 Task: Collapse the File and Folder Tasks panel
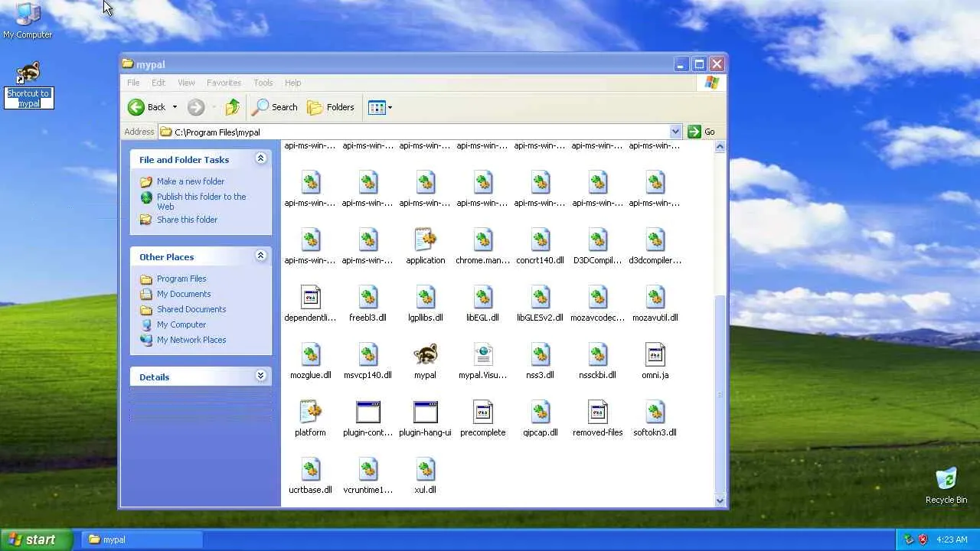click(x=260, y=158)
